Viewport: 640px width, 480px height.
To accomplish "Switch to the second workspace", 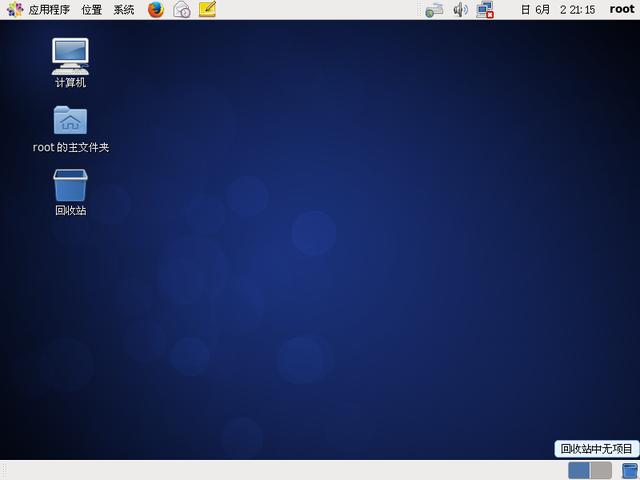I will pyautogui.click(x=601, y=471).
